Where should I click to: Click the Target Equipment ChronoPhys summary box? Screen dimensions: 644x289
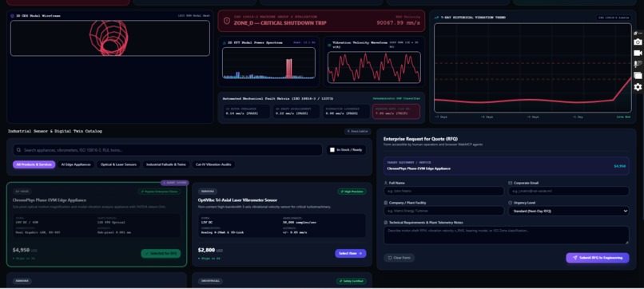click(x=506, y=166)
